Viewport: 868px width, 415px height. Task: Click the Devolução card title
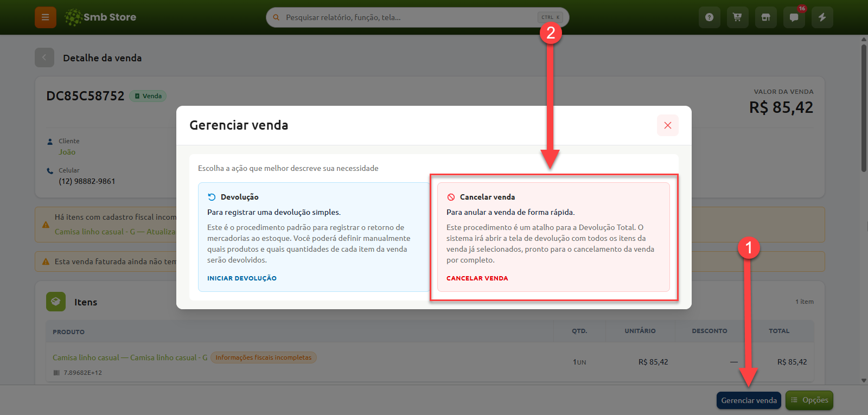click(x=240, y=197)
